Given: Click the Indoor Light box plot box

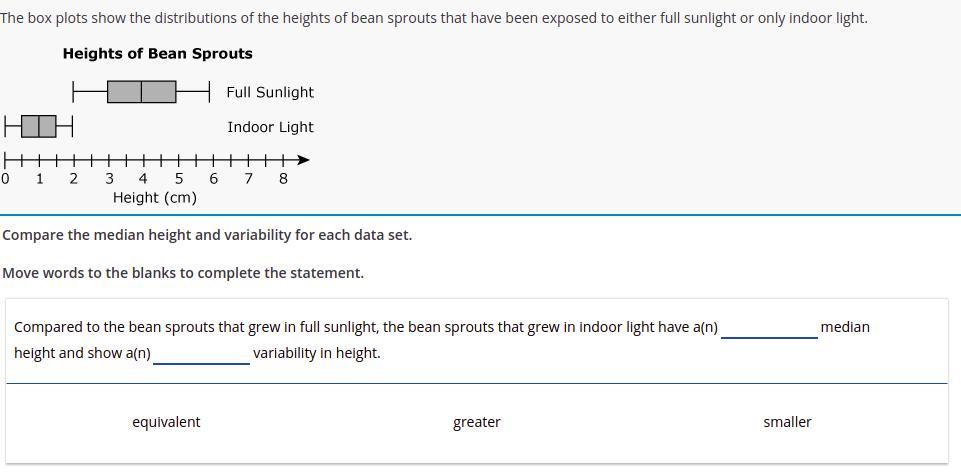Looking at the screenshot, I should point(39,126).
